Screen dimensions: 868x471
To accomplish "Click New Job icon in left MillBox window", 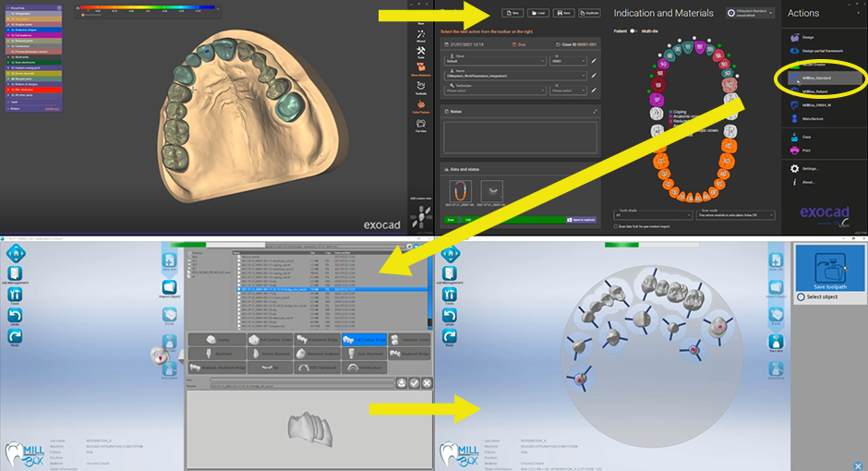I will click(169, 261).
